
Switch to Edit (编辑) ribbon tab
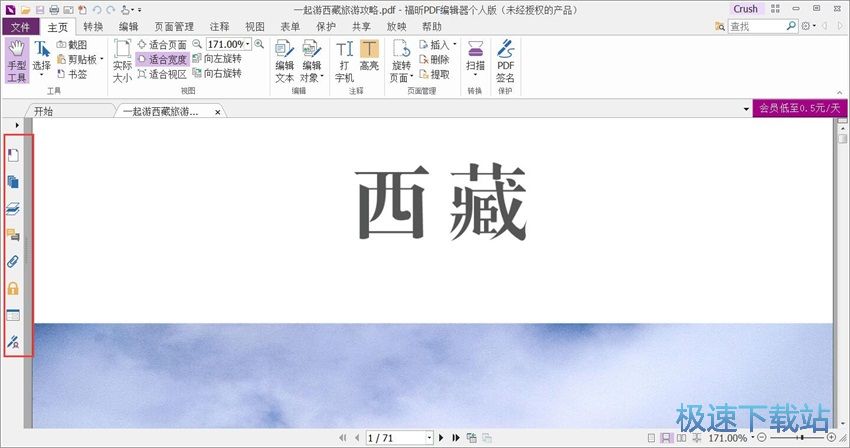pyautogui.click(x=128, y=27)
